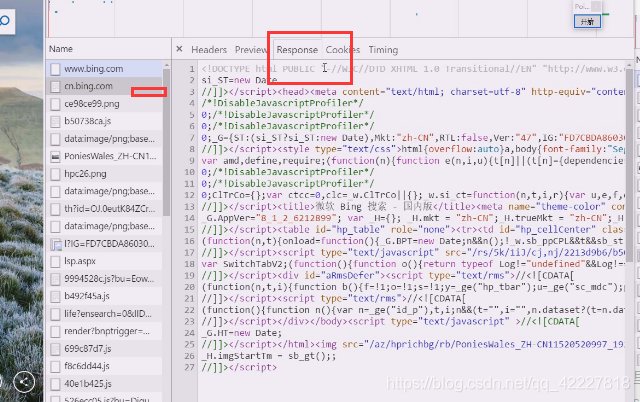Close the request details panel
This screenshot has width=640, height=402.
[179, 49]
